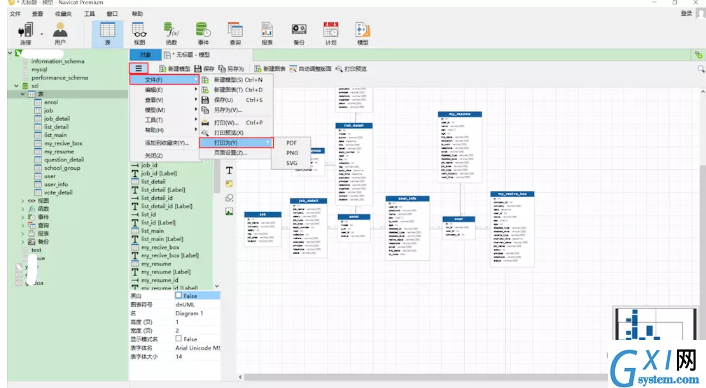Open the 计划 schedule calendar icon

(331, 34)
